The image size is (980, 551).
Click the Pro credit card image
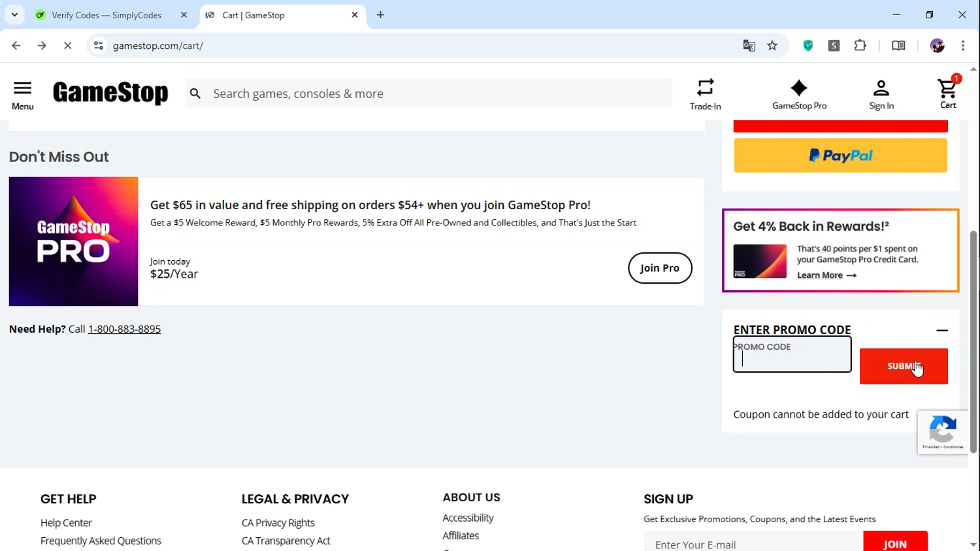pos(760,261)
